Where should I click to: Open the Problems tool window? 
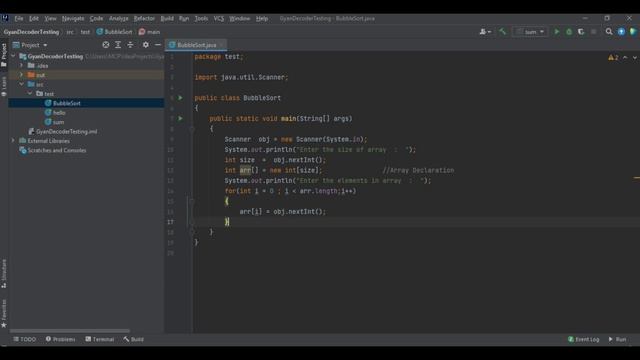click(60, 339)
